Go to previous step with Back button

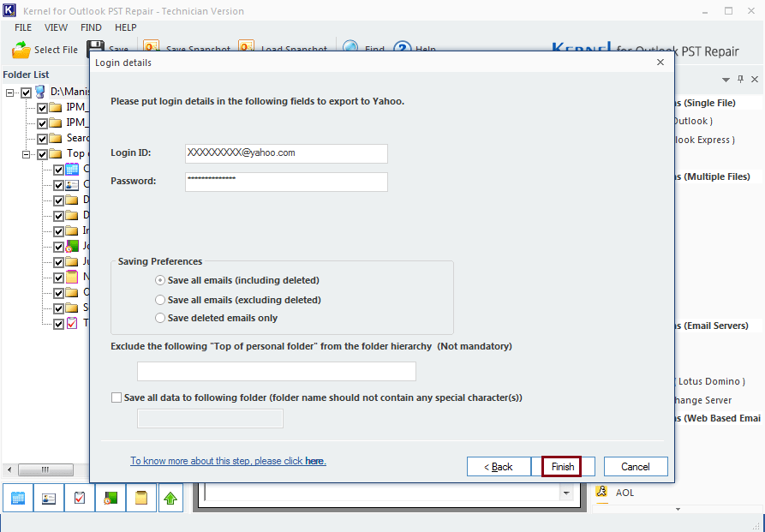pyautogui.click(x=498, y=467)
